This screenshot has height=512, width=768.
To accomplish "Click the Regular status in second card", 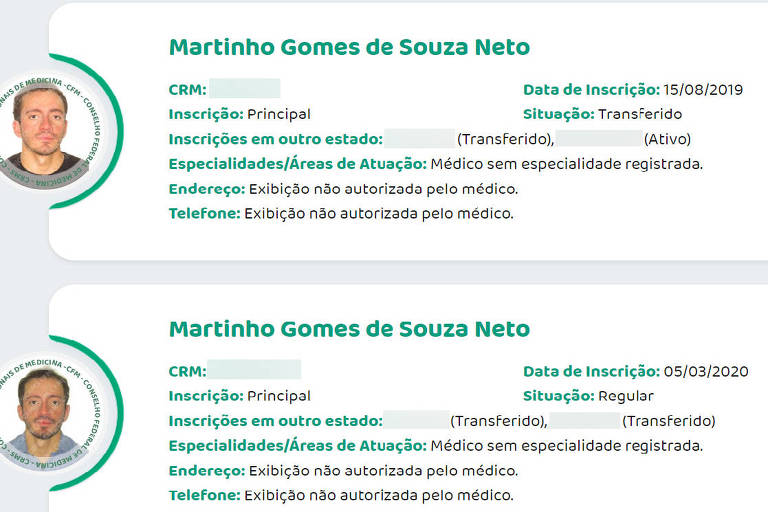I will (626, 396).
